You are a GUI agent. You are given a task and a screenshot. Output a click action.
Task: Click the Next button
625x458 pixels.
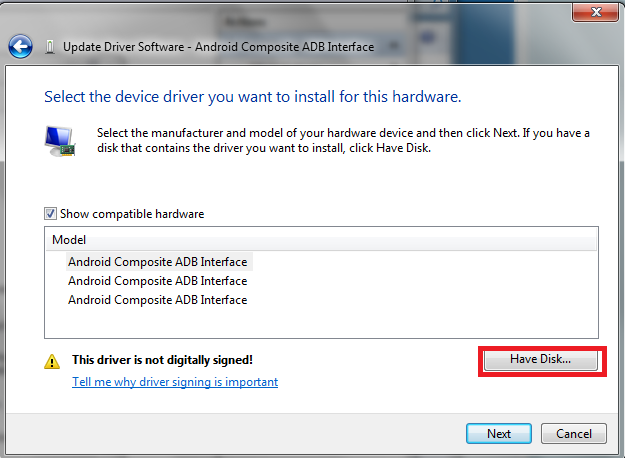tap(499, 434)
